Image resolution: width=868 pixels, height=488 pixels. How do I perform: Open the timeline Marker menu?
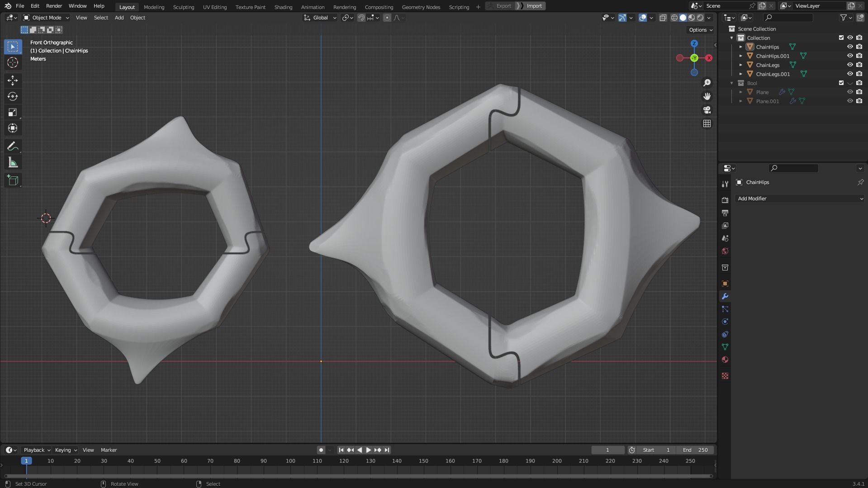(x=109, y=450)
